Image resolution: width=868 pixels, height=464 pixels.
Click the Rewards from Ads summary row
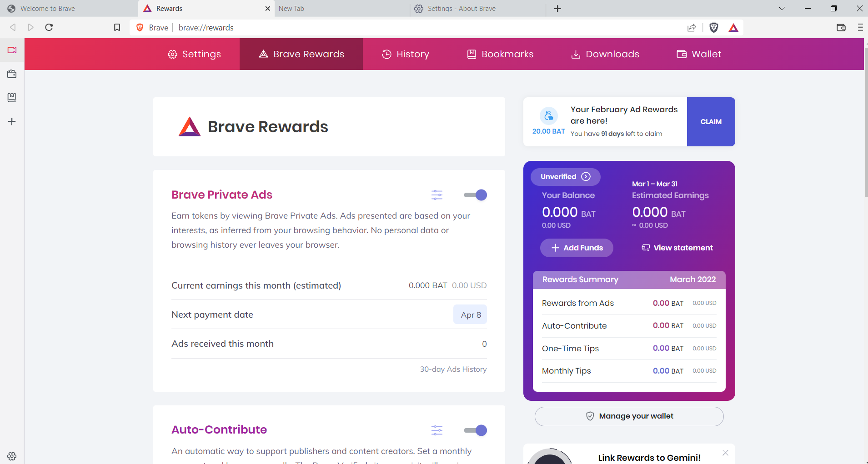629,303
